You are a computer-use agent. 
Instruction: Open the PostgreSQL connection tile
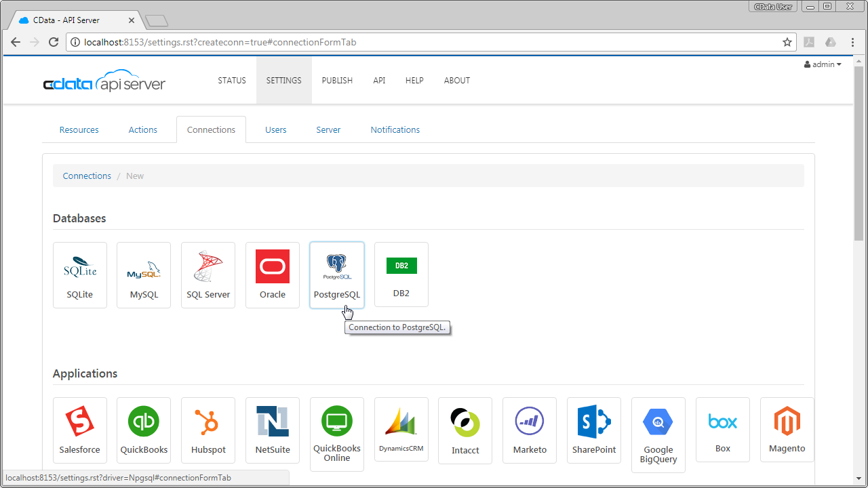pos(337,275)
